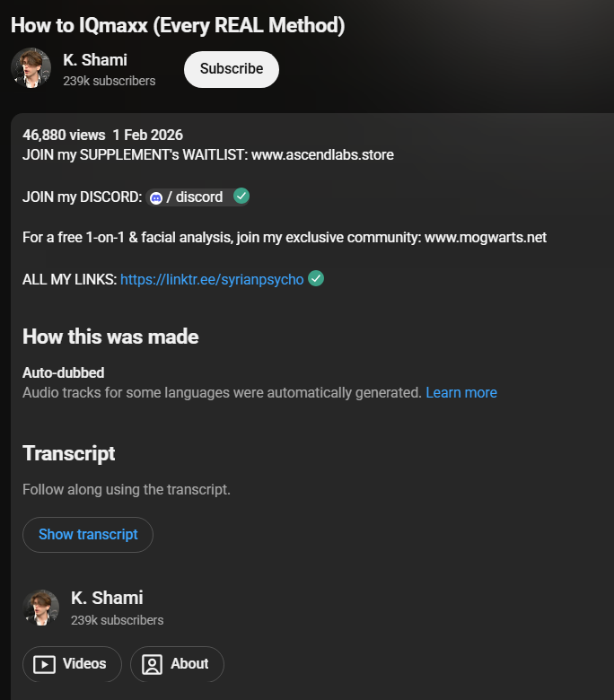Click the 46,880 views count text
Image resolution: width=614 pixels, height=700 pixels.
[x=64, y=135]
